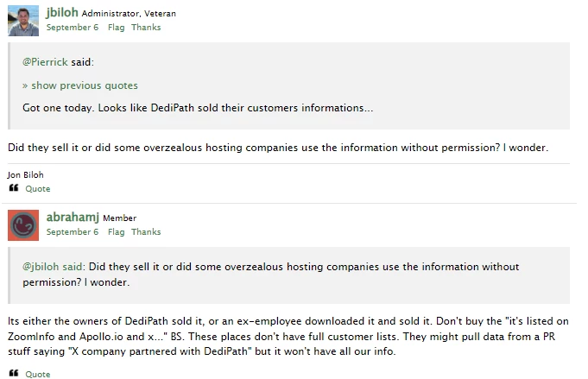Open the @jbiloh mention in the quote
The height and width of the screenshot is (379, 588).
click(x=42, y=267)
